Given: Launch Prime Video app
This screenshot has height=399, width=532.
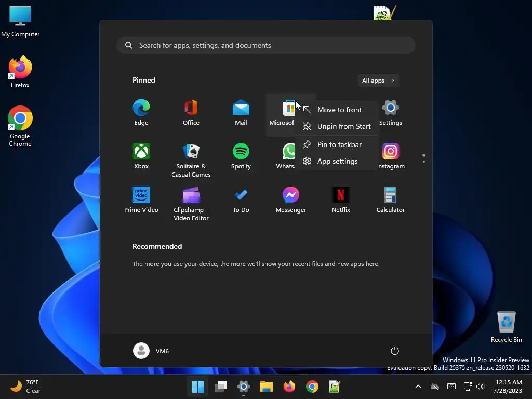Looking at the screenshot, I should [141, 200].
